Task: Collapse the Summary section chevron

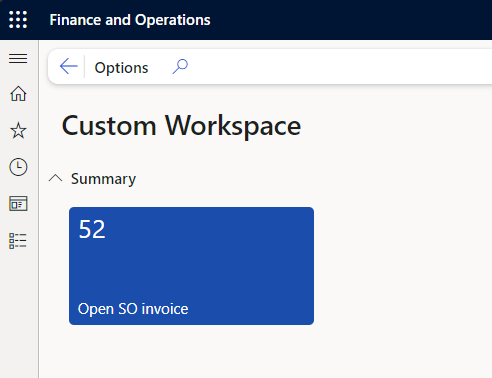Action: 55,178
